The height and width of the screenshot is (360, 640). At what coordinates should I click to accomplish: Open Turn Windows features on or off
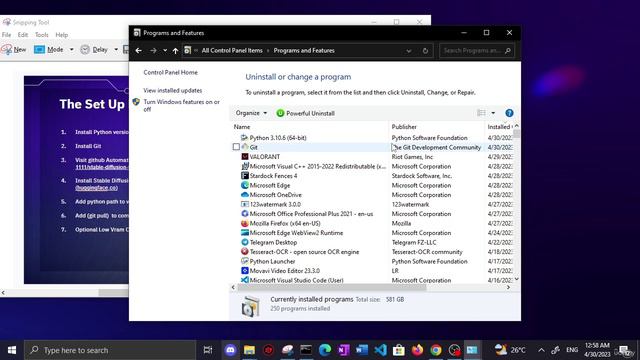pos(181,105)
